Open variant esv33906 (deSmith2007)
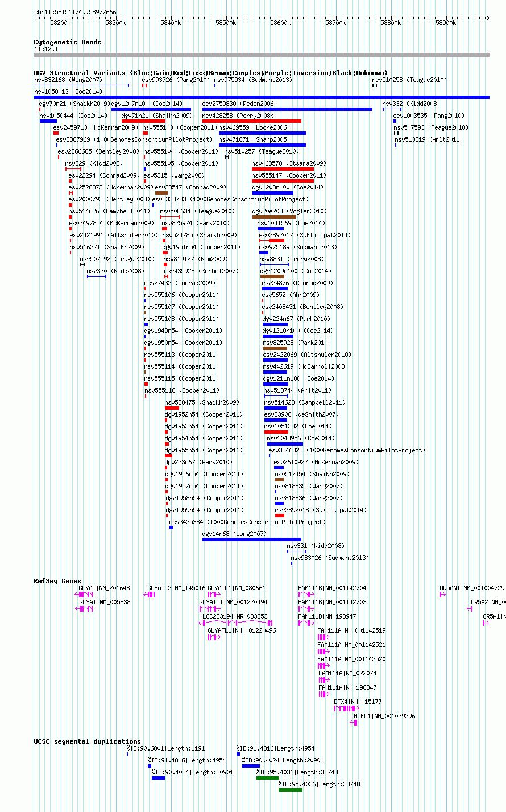Screen dimensions: 506x812 [301, 415]
